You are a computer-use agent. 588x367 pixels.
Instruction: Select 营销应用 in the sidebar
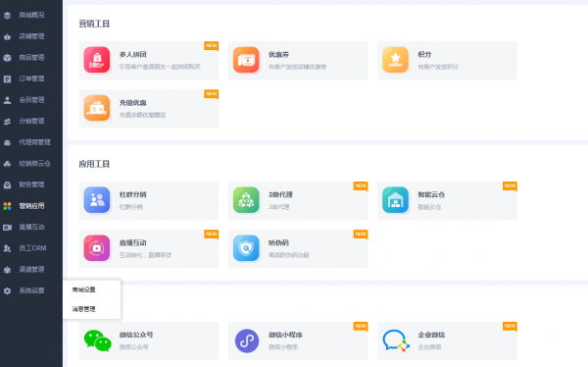pyautogui.click(x=31, y=205)
